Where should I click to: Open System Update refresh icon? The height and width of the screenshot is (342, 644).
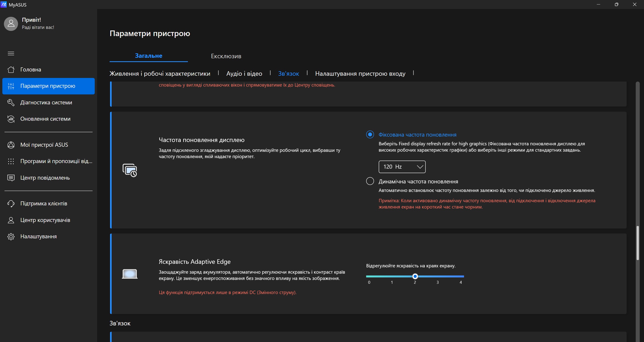(11, 119)
